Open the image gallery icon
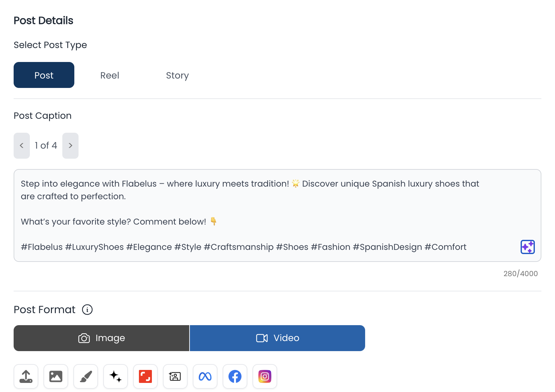555x392 pixels. tap(56, 376)
